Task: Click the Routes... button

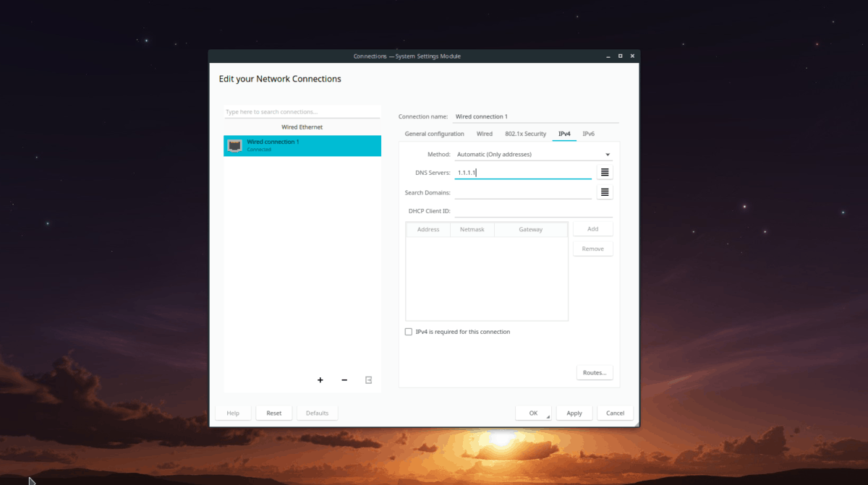Action: click(x=595, y=373)
